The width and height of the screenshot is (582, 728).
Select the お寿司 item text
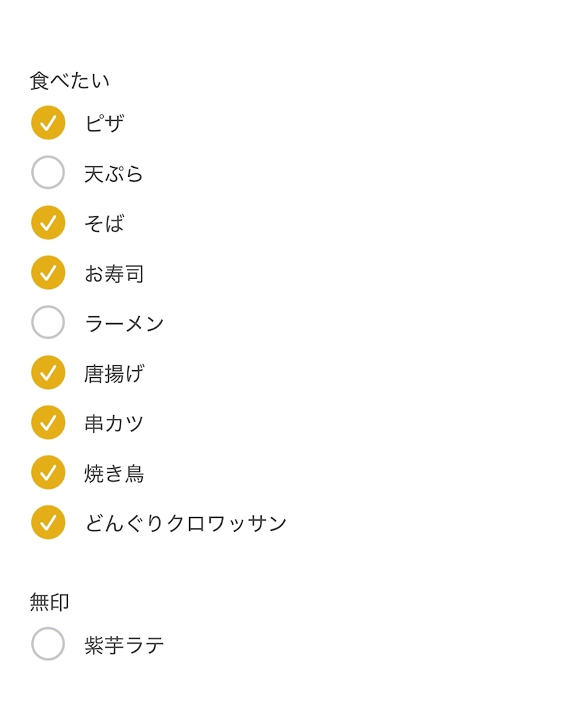point(114,273)
